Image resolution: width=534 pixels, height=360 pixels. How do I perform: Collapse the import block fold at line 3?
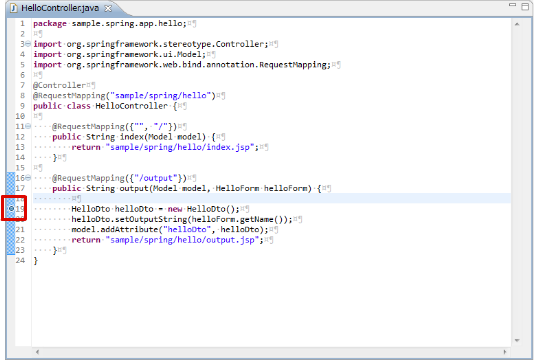coord(28,44)
